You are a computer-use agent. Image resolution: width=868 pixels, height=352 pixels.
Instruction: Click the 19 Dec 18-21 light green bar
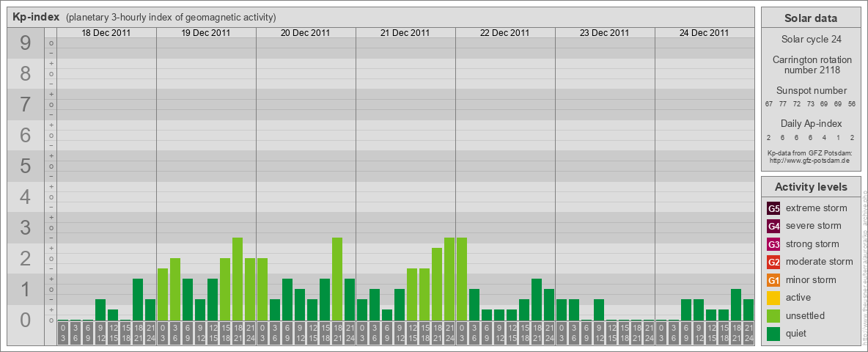coord(238,279)
